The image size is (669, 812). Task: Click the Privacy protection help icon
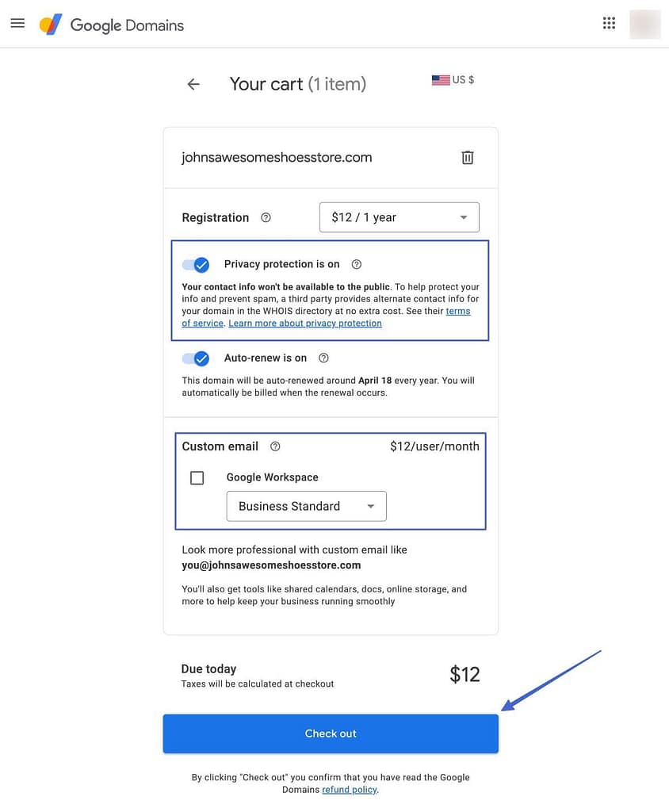point(356,264)
